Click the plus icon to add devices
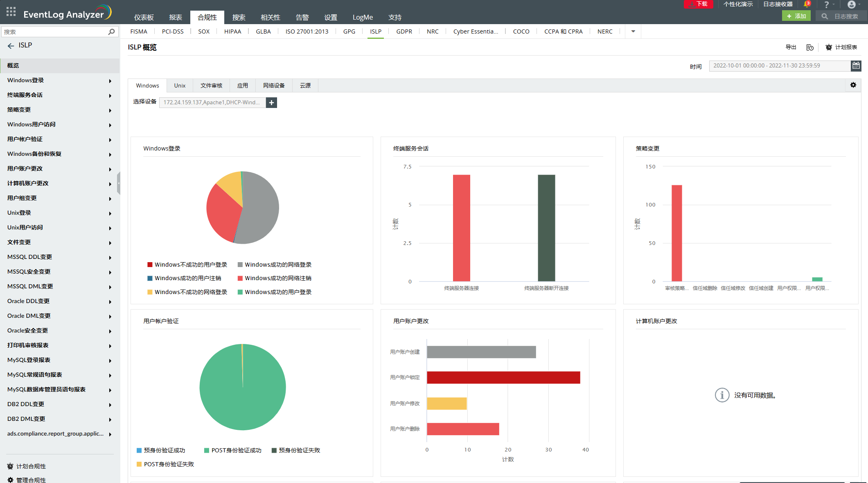The width and height of the screenshot is (868, 483). 271,103
